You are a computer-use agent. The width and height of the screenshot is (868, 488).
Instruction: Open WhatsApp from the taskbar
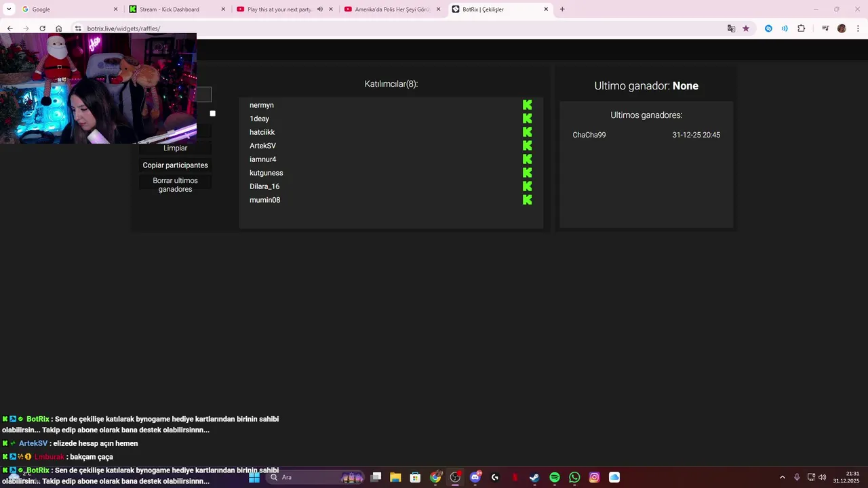(x=574, y=477)
